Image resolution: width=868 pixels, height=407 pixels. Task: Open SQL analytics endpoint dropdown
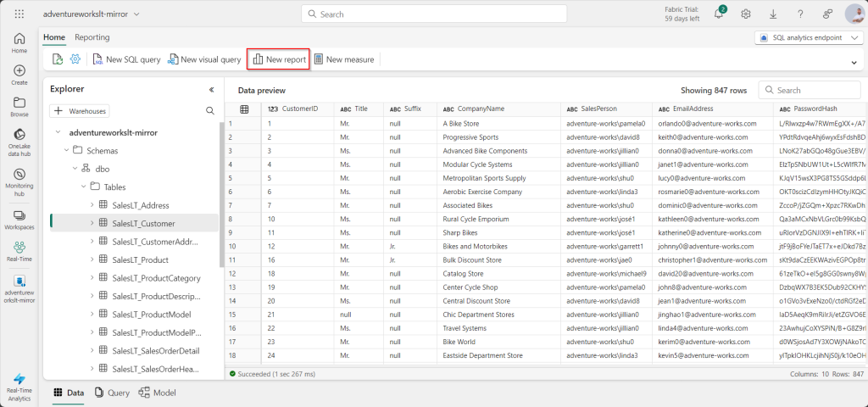(809, 37)
